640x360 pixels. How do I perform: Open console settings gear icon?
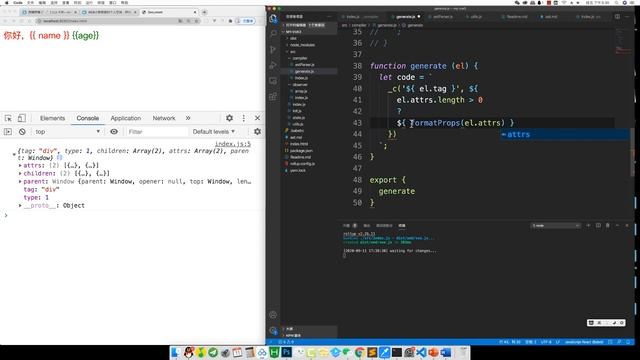tap(257, 132)
